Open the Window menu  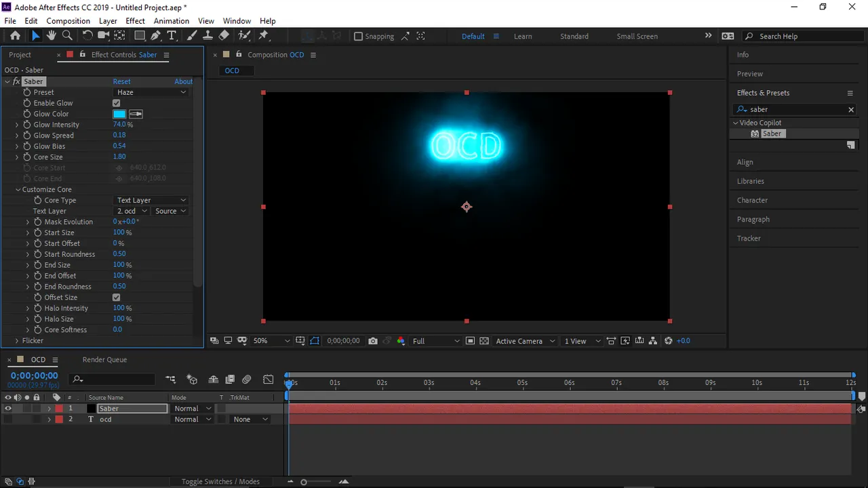pyautogui.click(x=237, y=21)
